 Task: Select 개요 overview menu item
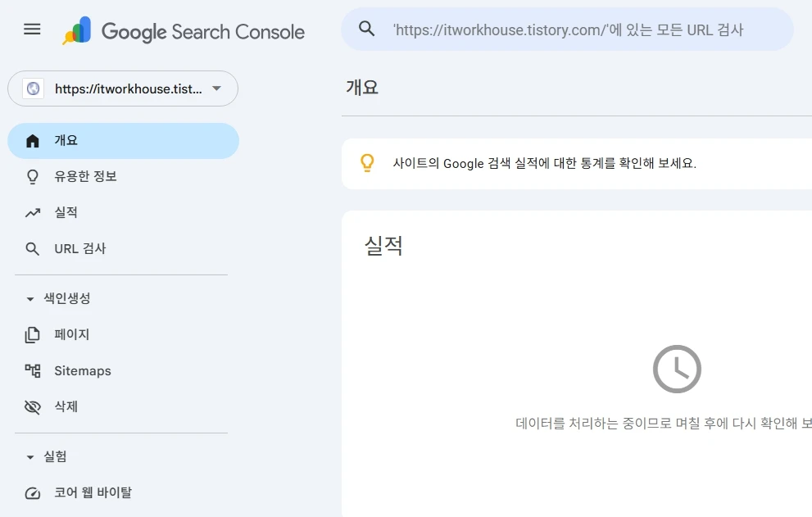point(123,141)
